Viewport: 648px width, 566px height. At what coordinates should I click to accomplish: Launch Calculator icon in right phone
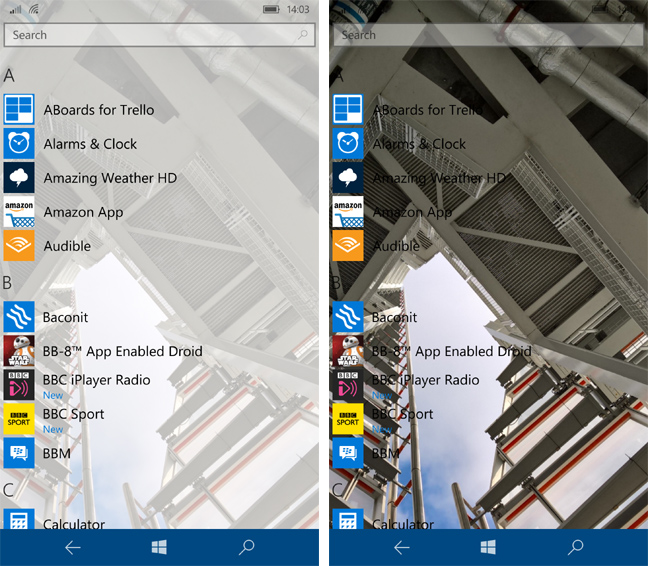348,519
